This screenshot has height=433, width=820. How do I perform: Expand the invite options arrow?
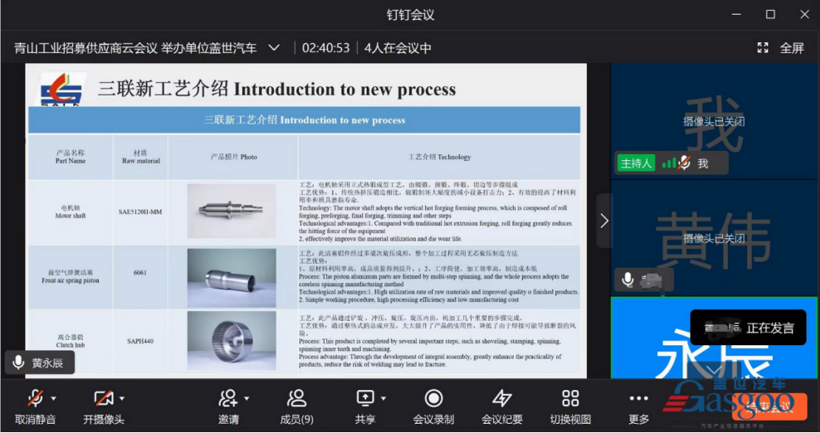tap(246, 398)
